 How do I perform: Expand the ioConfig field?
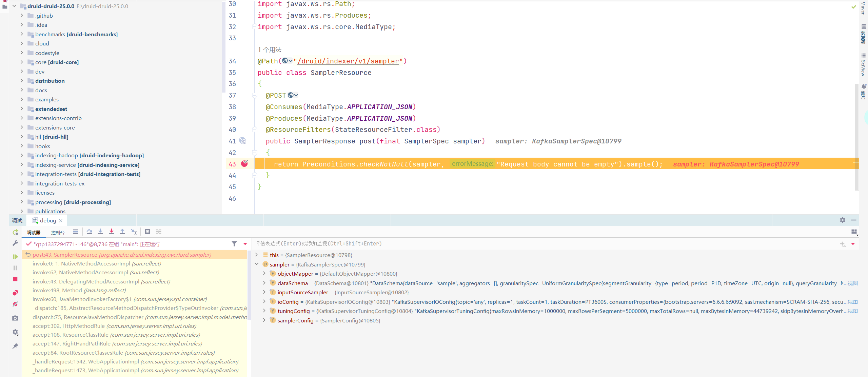(264, 301)
